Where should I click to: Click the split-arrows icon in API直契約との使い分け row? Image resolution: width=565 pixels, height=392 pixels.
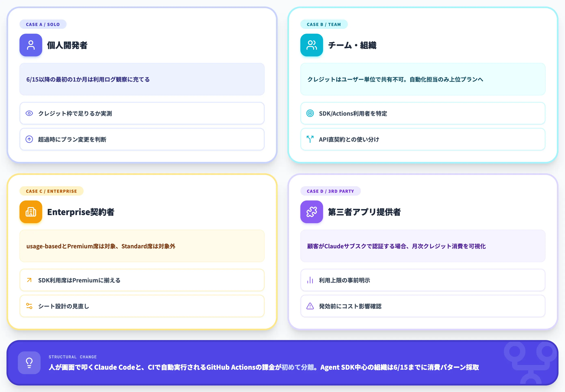coord(310,139)
